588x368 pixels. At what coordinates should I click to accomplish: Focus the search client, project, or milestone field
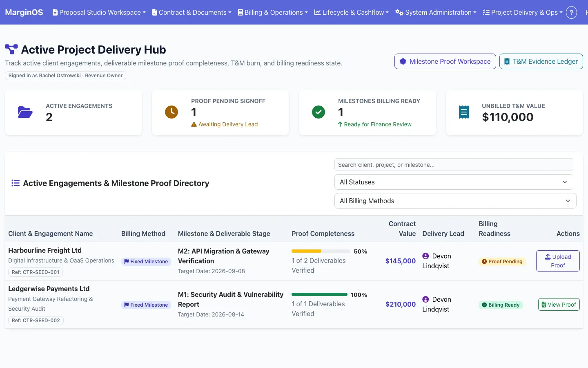point(454,165)
